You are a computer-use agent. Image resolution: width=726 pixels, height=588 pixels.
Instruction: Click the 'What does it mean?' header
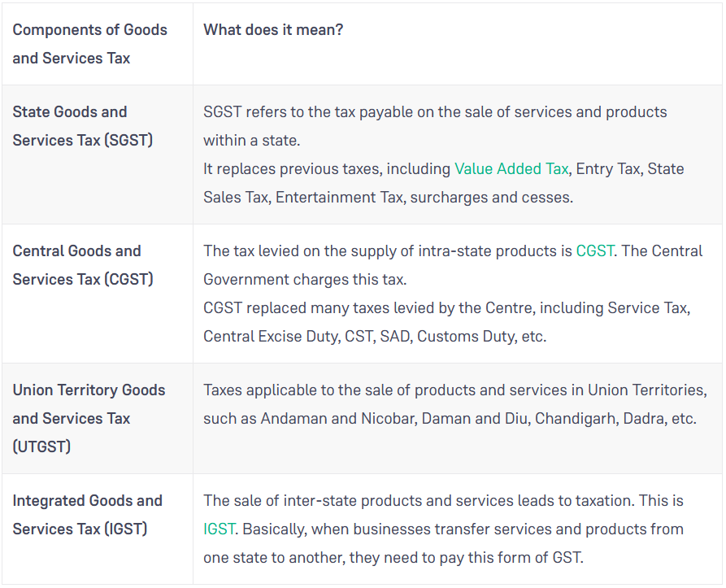click(x=273, y=30)
